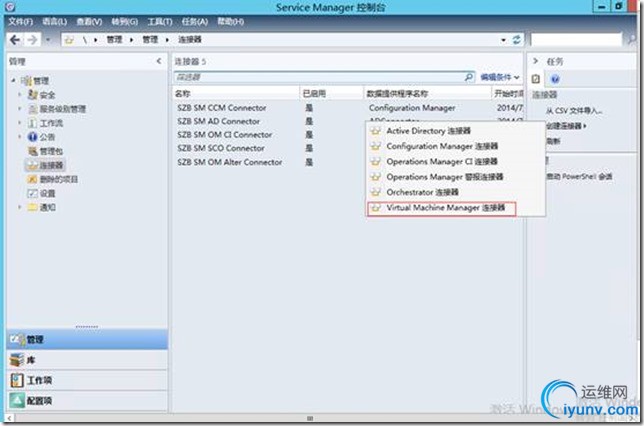Collapse the 管理 navigation pane with the chevron
The image size is (644, 426).
159,61
